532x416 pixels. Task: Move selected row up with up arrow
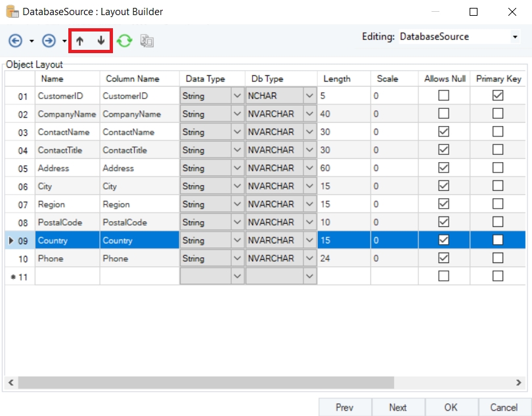tap(79, 41)
